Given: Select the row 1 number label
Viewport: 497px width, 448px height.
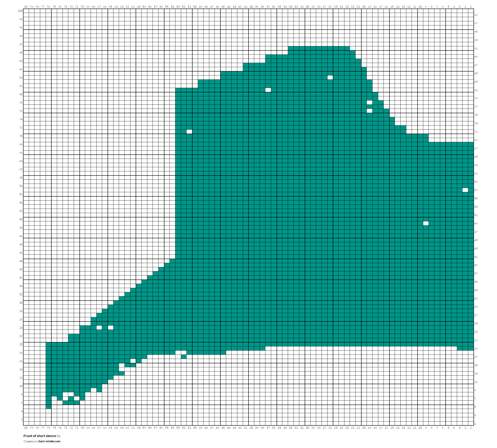Looking at the screenshot, I should pyautogui.click(x=475, y=424).
